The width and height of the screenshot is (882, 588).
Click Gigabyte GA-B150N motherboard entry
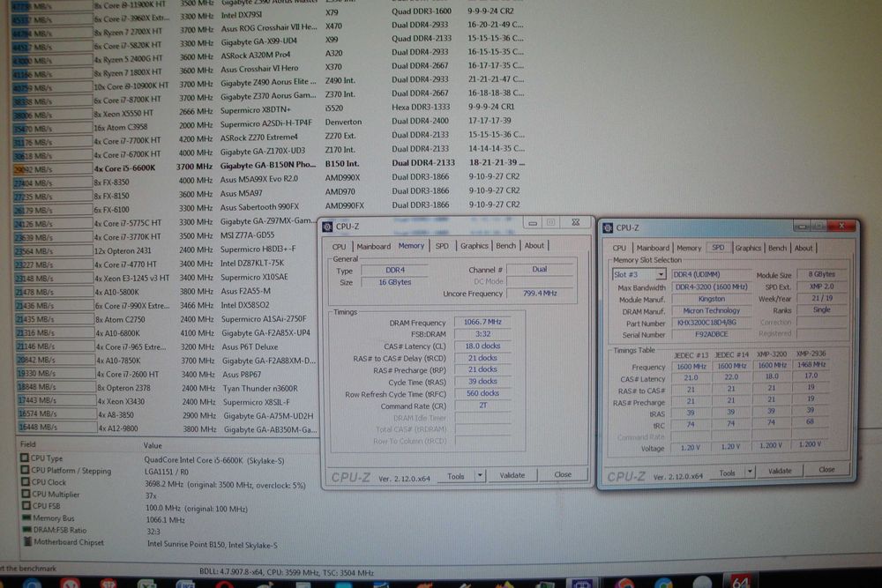268,165
